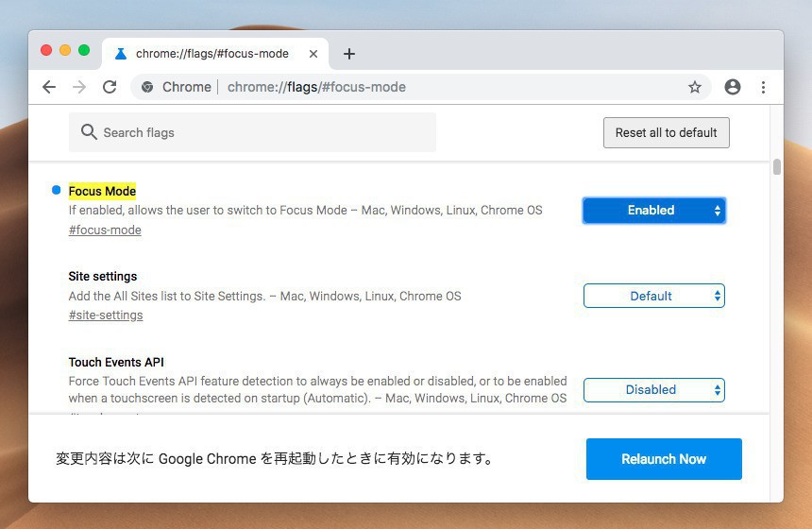The height and width of the screenshot is (529, 812).
Task: Follow the #site-settings link
Action: 106,315
